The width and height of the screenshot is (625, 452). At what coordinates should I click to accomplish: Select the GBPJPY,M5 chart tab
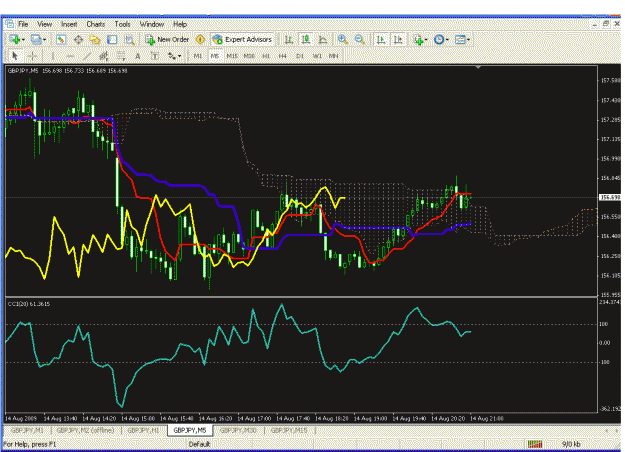point(190,431)
